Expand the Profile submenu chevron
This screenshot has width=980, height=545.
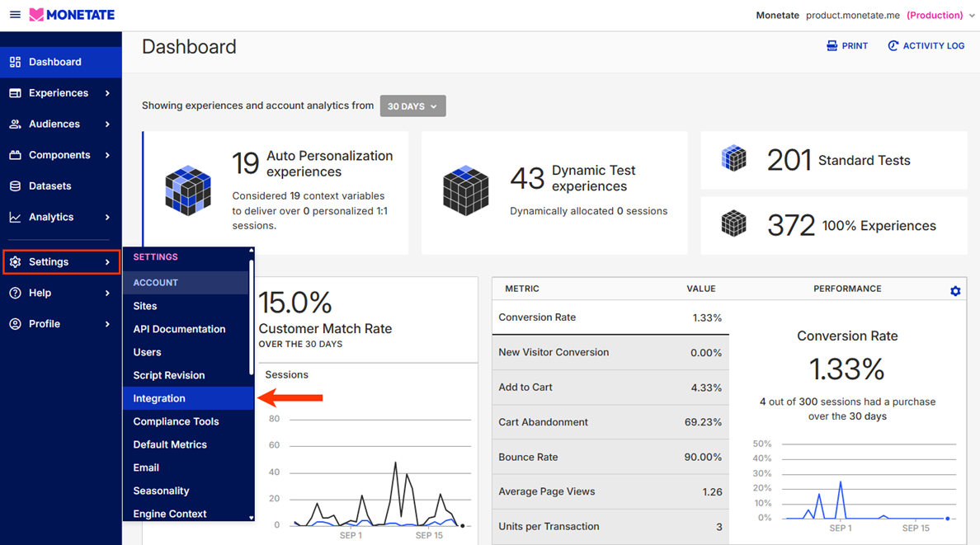coord(107,324)
